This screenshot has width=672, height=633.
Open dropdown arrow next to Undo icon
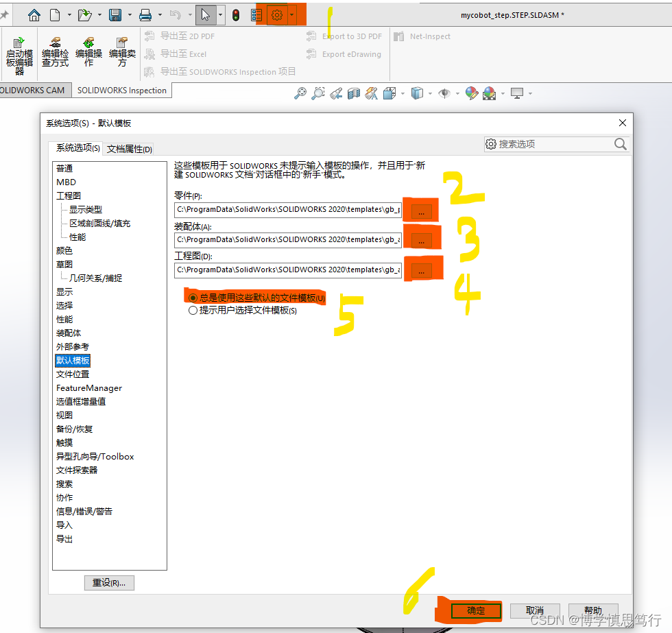coord(190,15)
